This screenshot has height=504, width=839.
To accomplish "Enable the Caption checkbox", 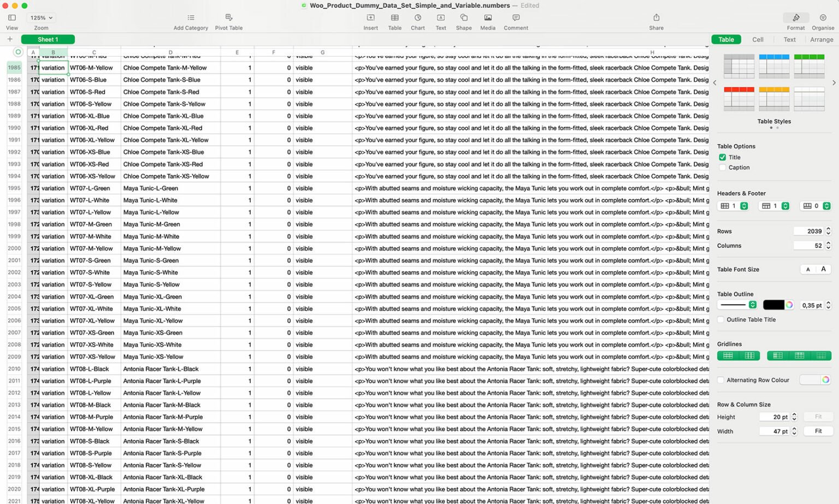I will (722, 167).
